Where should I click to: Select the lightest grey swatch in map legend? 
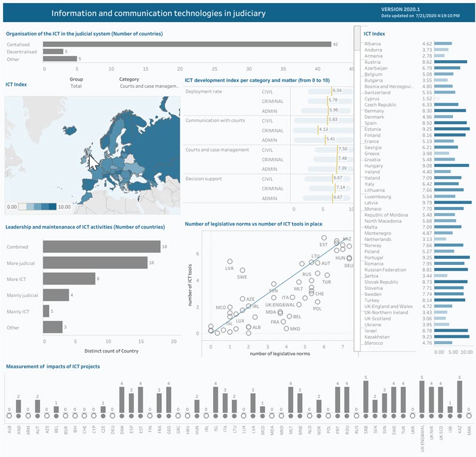coord(22,206)
